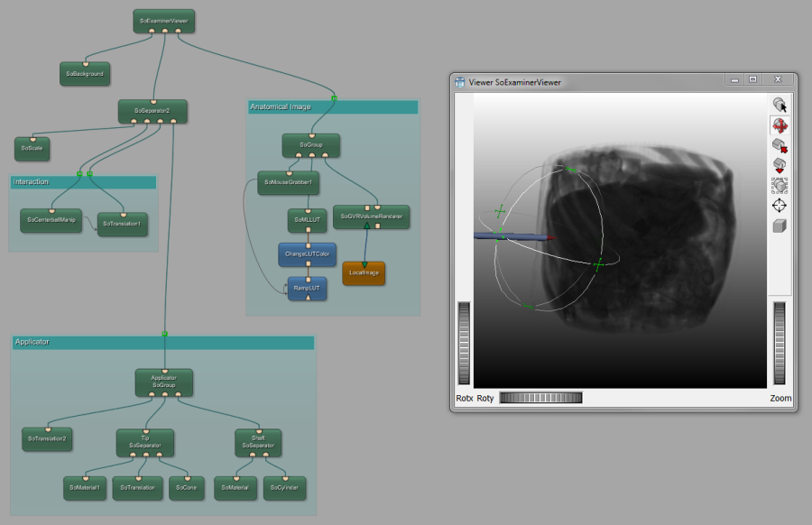Click the viewer window title bar icon
This screenshot has height=525, width=812.
[x=460, y=82]
